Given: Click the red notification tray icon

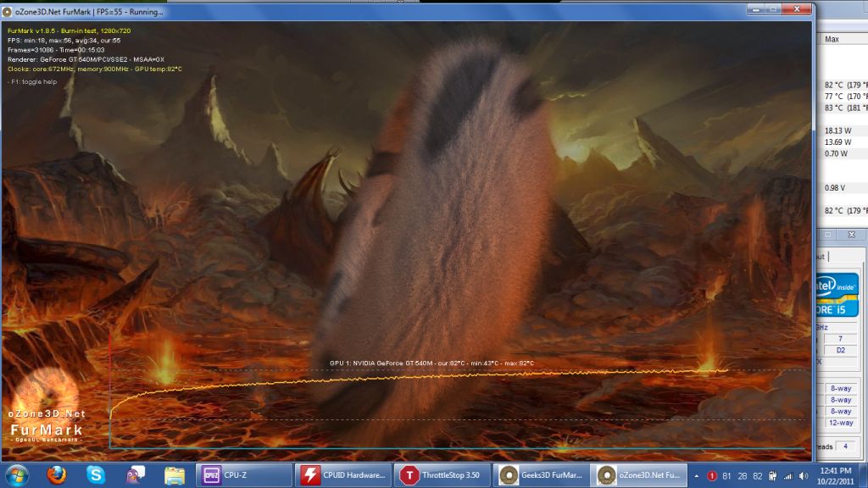Looking at the screenshot, I should coord(712,476).
